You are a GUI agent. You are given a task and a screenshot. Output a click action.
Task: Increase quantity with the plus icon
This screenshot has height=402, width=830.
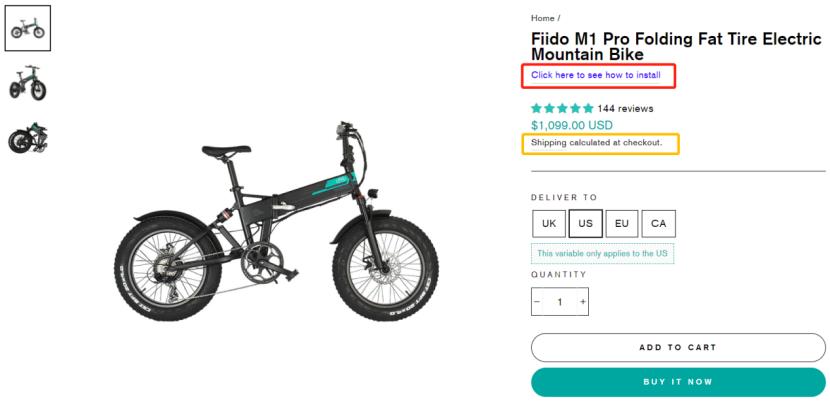click(x=583, y=301)
